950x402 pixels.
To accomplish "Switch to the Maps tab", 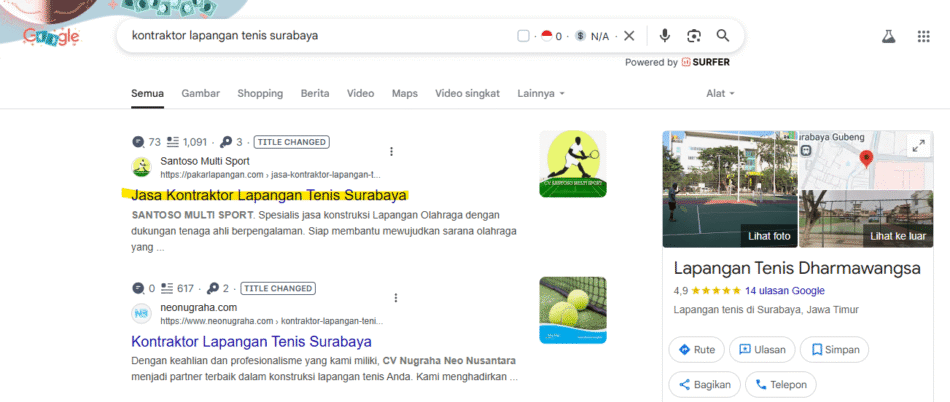I will tap(404, 93).
